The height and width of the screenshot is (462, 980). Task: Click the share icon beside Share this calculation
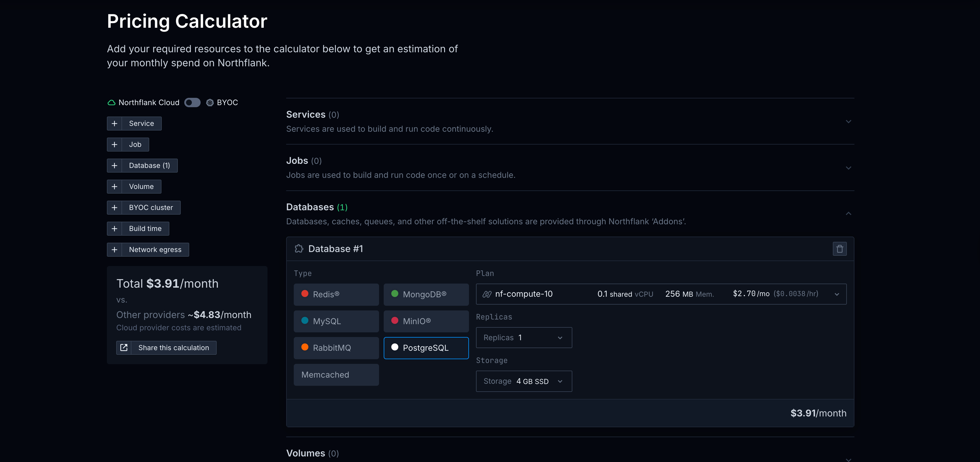[124, 348]
